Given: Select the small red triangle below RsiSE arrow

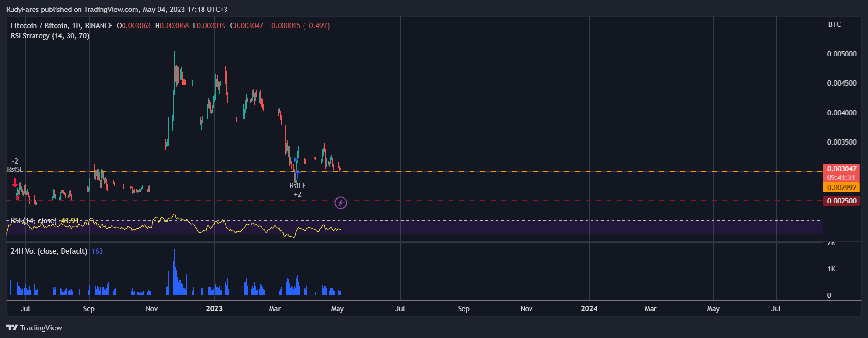Looking at the screenshot, I should [x=17, y=197].
